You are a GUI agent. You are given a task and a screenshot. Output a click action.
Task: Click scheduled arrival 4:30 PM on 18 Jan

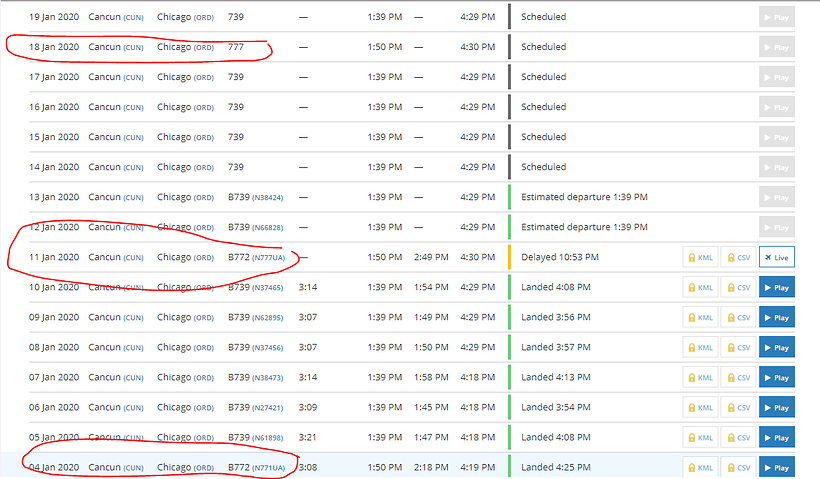477,47
